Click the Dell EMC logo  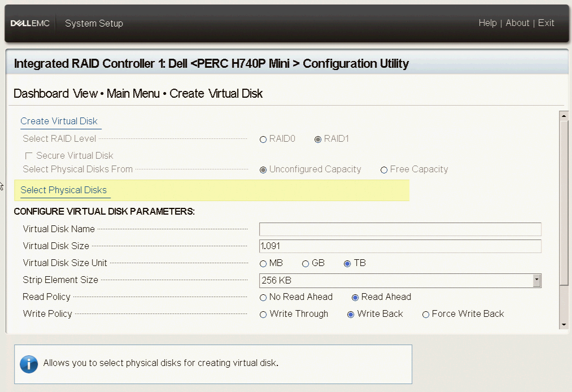tap(30, 23)
